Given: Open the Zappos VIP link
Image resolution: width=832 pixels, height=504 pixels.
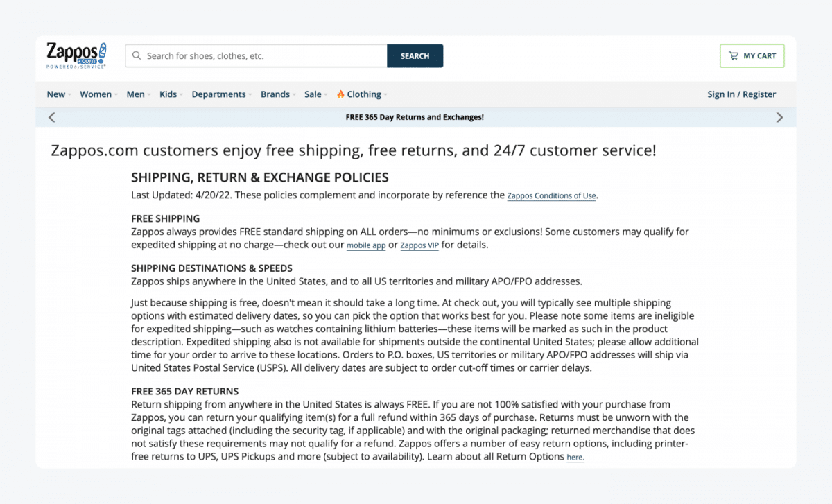Looking at the screenshot, I should click(x=419, y=245).
